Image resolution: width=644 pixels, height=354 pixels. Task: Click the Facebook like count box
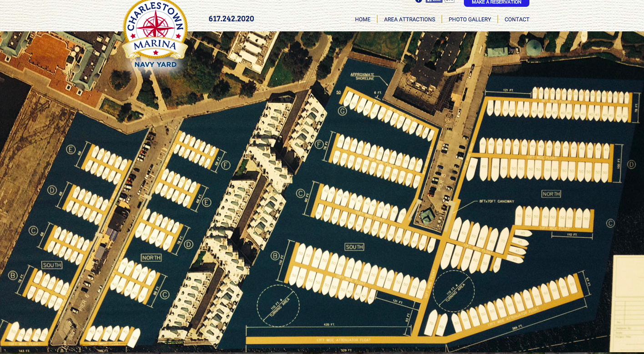click(x=449, y=1)
